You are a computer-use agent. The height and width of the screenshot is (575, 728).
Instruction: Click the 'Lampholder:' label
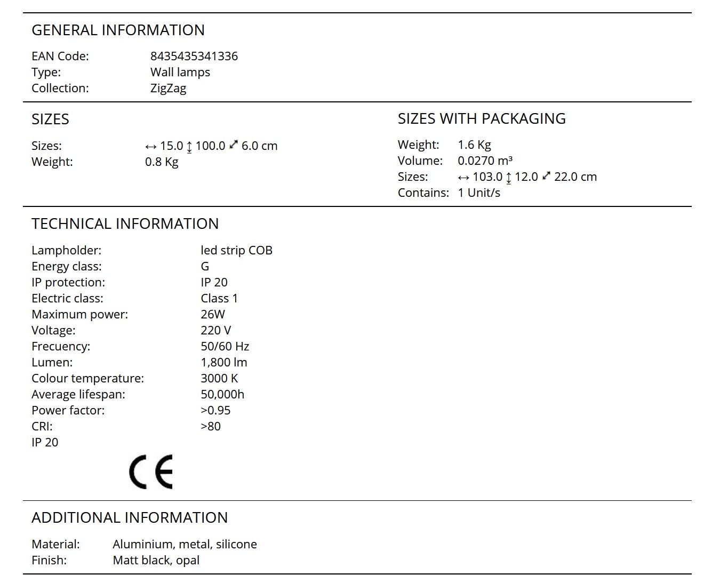pos(66,250)
